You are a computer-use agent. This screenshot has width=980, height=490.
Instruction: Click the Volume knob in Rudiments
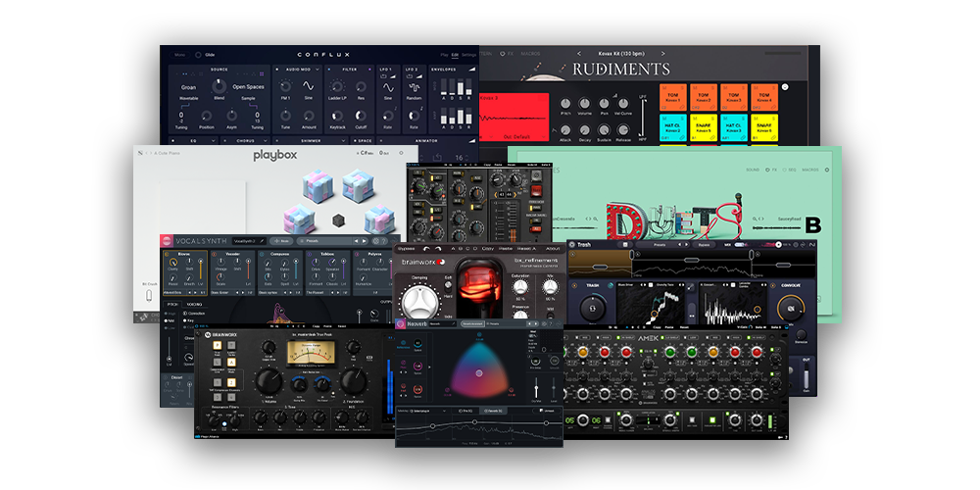coord(584,104)
